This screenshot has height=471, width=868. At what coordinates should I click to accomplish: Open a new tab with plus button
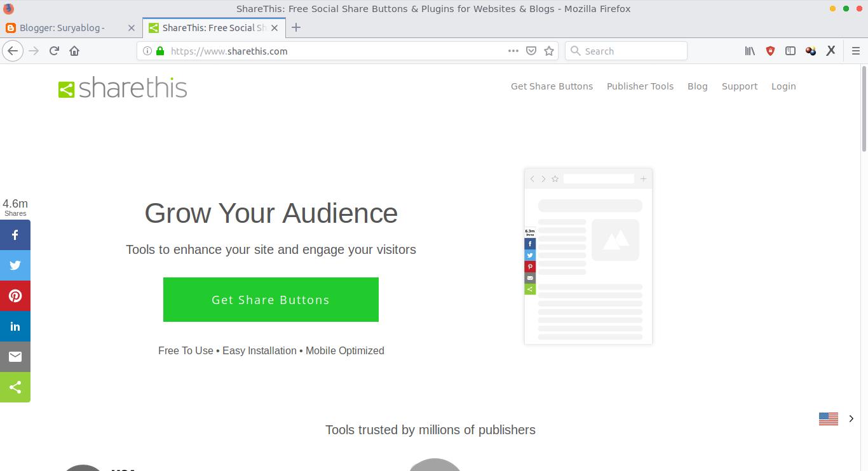(x=296, y=27)
